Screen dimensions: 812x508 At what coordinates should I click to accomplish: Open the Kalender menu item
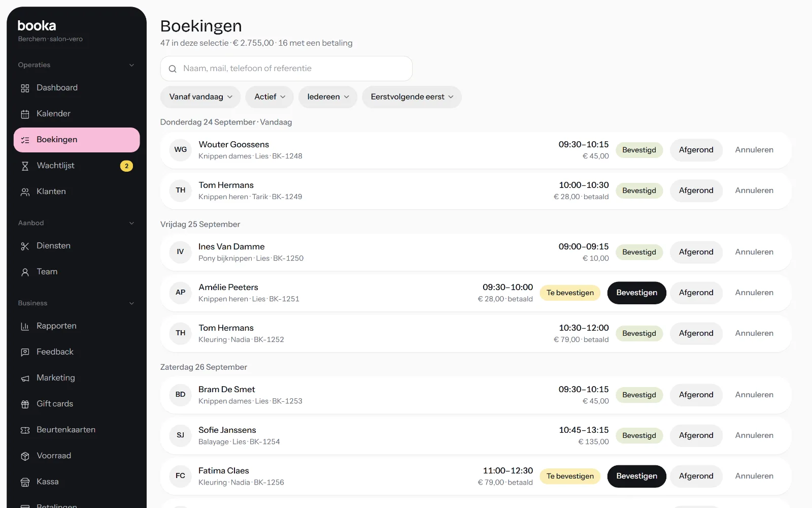coord(77,114)
